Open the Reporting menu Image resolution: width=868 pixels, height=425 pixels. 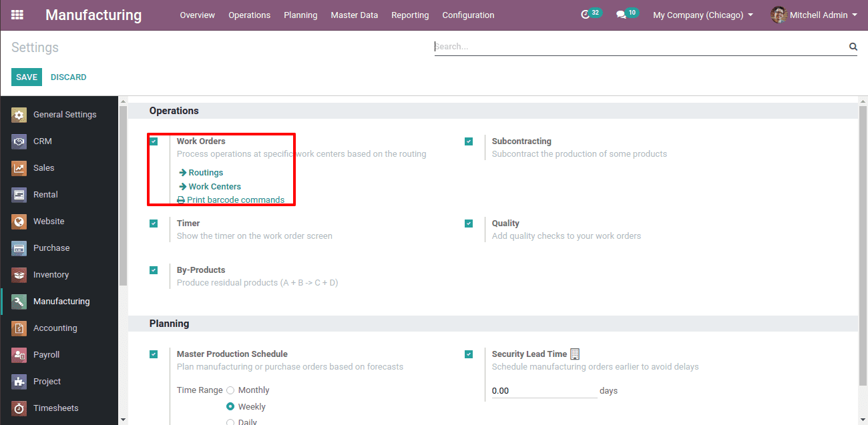[410, 15]
